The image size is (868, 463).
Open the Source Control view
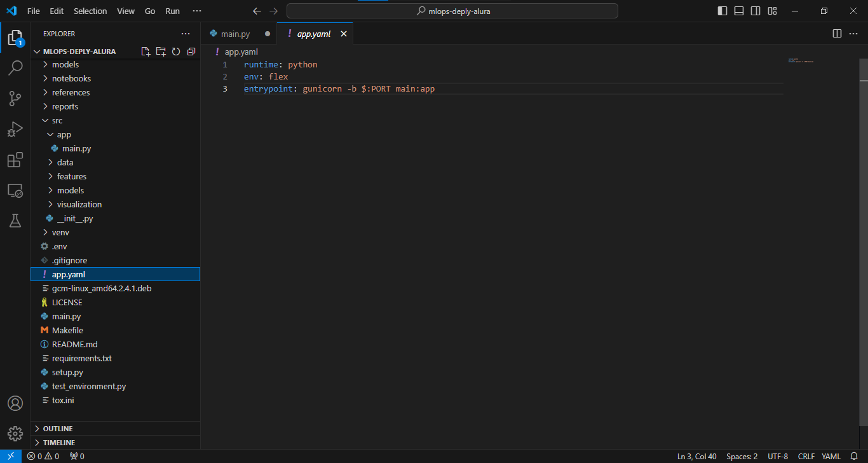(15, 99)
